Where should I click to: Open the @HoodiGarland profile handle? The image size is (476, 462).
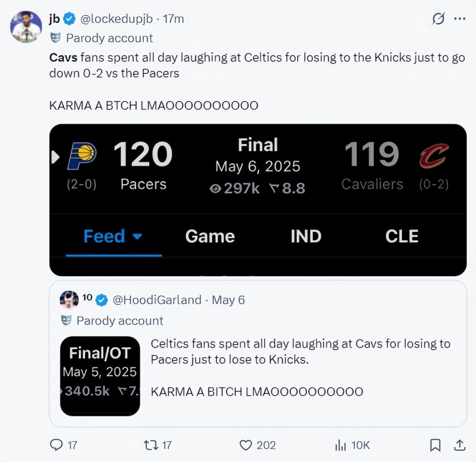click(157, 300)
